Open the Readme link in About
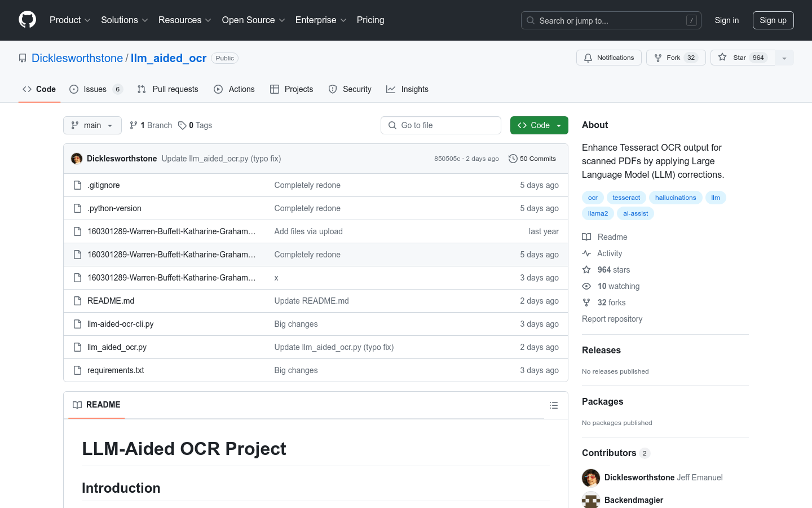This screenshot has height=508, width=812. (605, 237)
